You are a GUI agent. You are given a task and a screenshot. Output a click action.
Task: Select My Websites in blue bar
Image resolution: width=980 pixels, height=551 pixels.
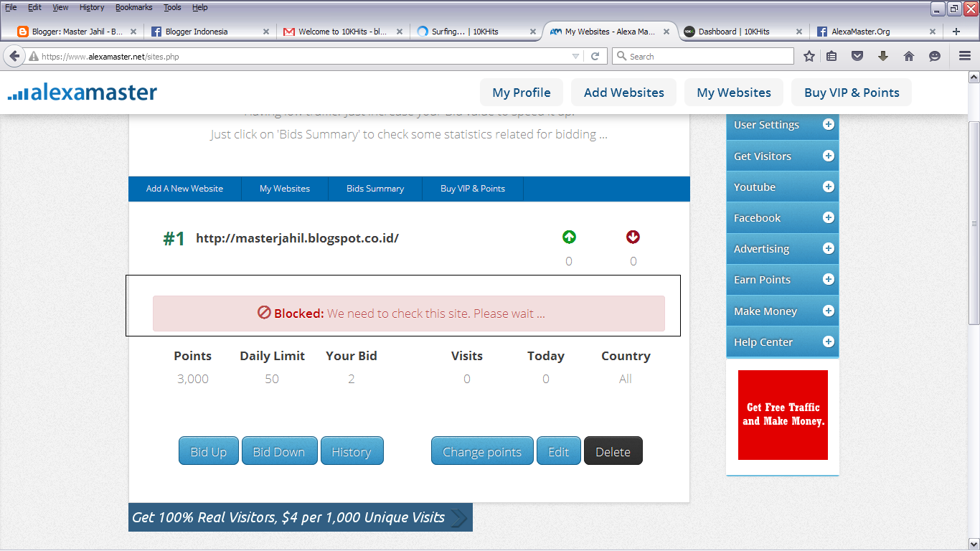(285, 189)
